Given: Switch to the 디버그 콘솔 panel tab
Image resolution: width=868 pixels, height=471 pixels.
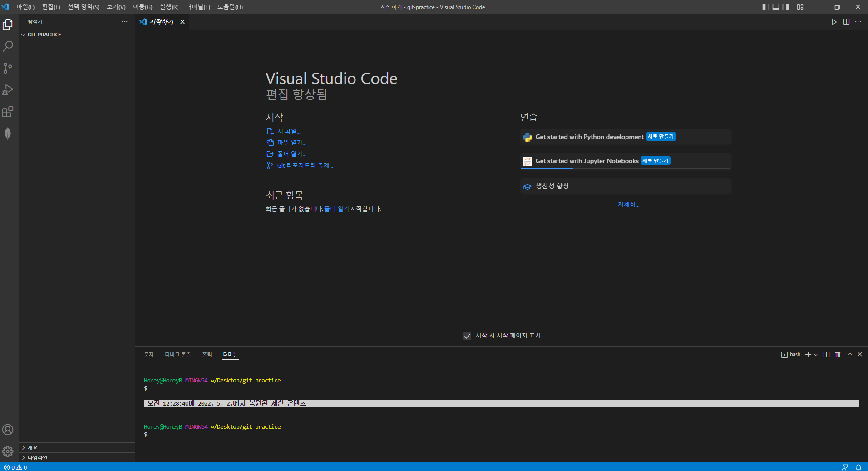Looking at the screenshot, I should 178,355.
